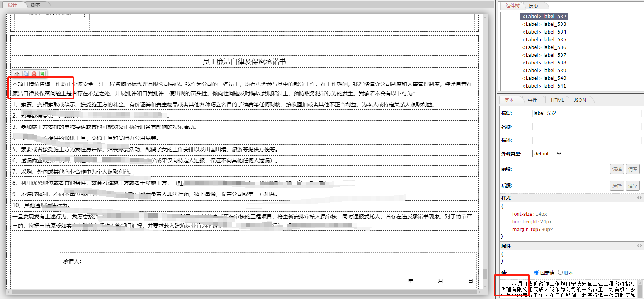Click the line starting 5、索要或者接受施工方

coord(245,149)
